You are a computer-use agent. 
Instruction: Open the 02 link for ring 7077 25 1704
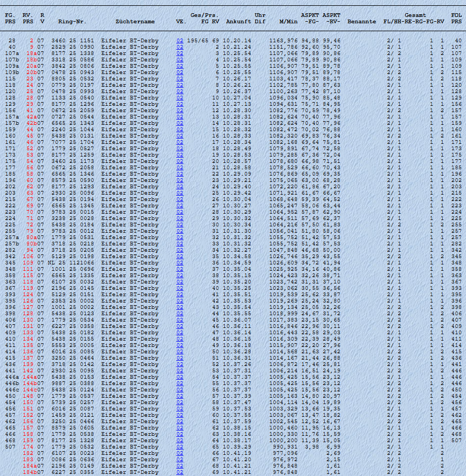pyautogui.click(x=180, y=142)
